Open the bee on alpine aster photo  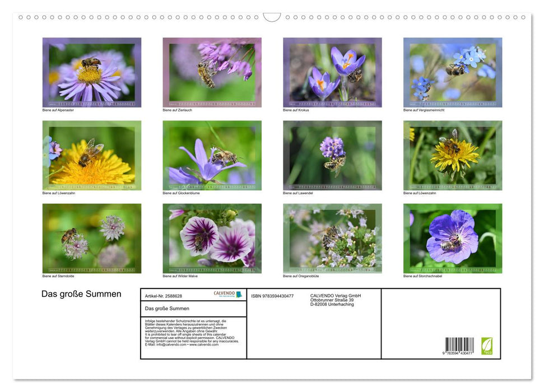pos(92,72)
